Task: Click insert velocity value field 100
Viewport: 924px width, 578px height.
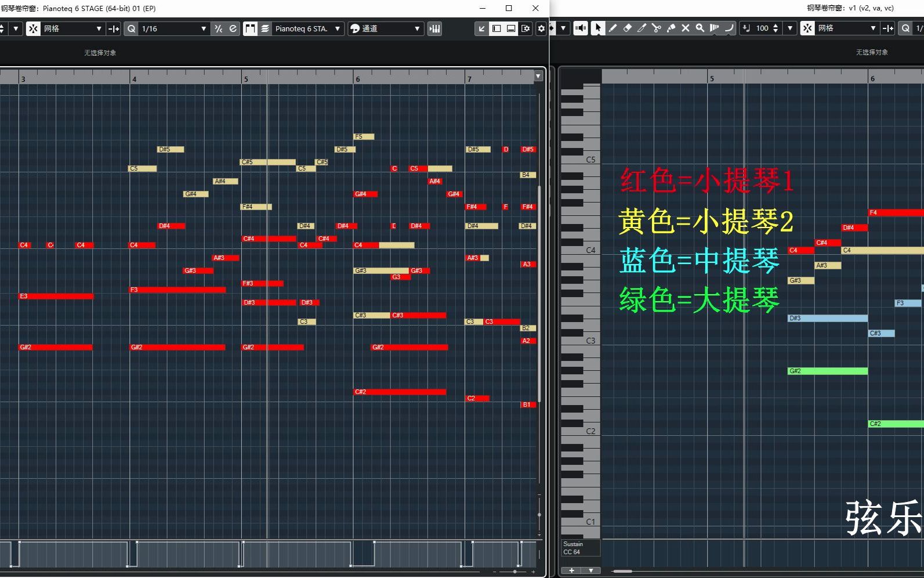Action: (762, 28)
